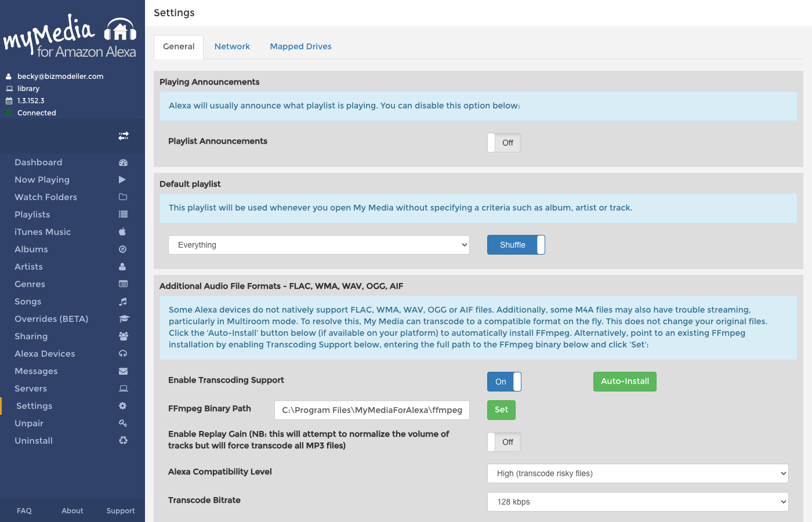The height and width of the screenshot is (522, 812).
Task: Open the Mapped Drives tab
Action: pyautogui.click(x=300, y=46)
